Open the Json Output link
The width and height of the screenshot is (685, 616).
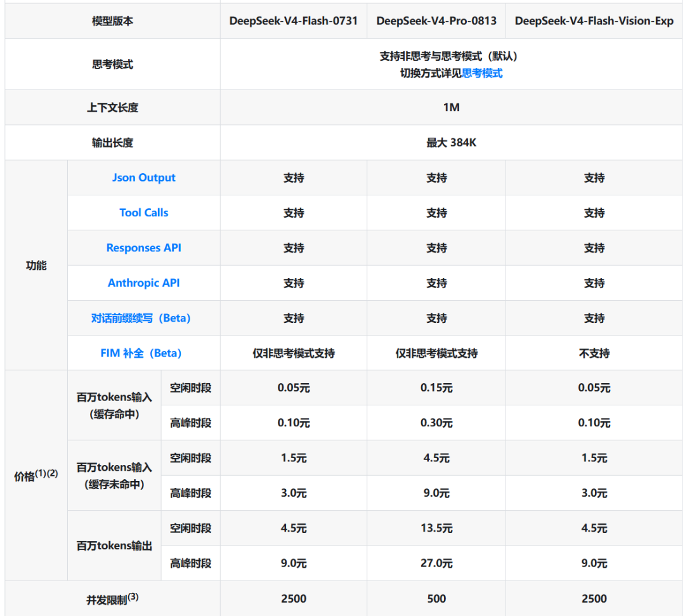click(144, 178)
